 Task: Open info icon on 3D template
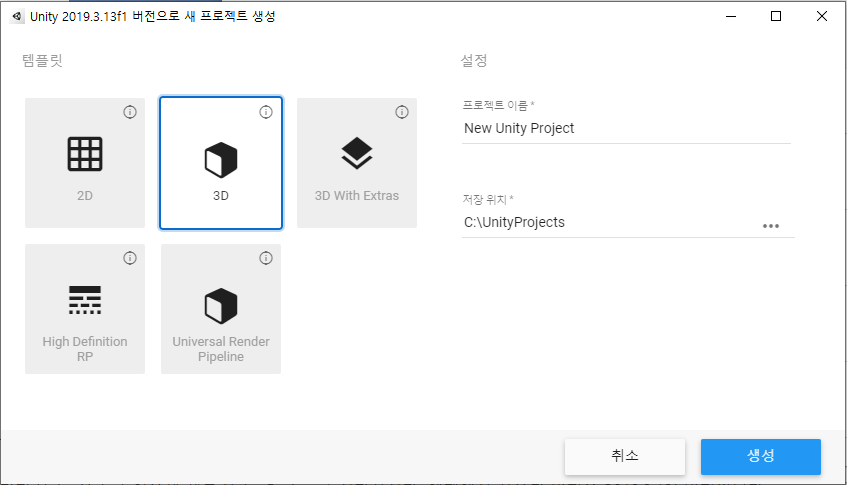(266, 112)
